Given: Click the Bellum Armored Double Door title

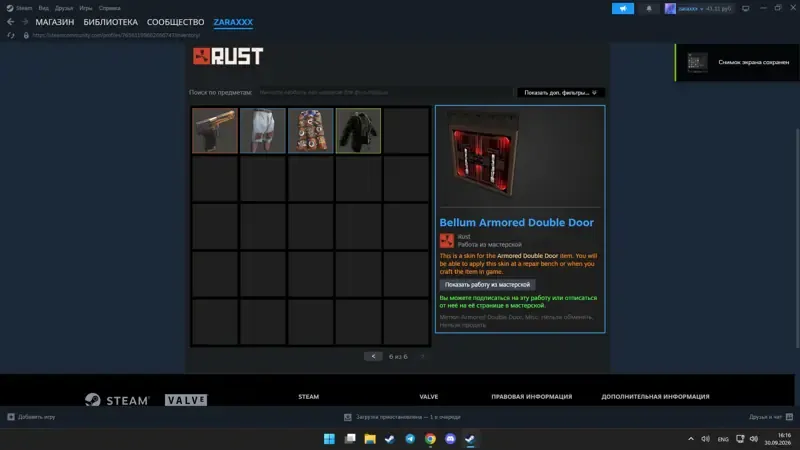Looking at the screenshot, I should [516, 222].
